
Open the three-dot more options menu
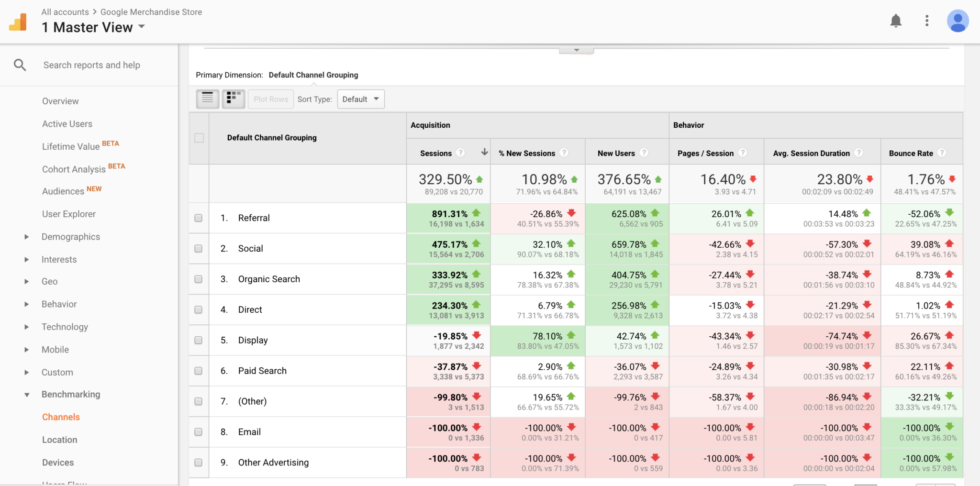[x=927, y=21]
